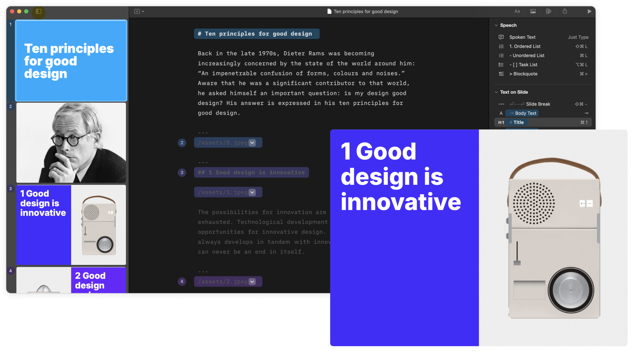
Task: Click the window title 'Ten principles for good design'
Action: coord(366,11)
